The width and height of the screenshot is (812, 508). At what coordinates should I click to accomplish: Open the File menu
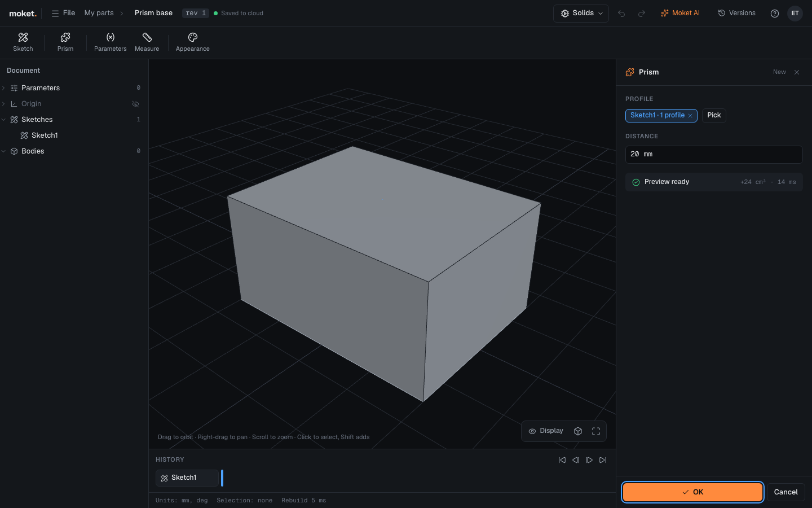pyautogui.click(x=63, y=13)
